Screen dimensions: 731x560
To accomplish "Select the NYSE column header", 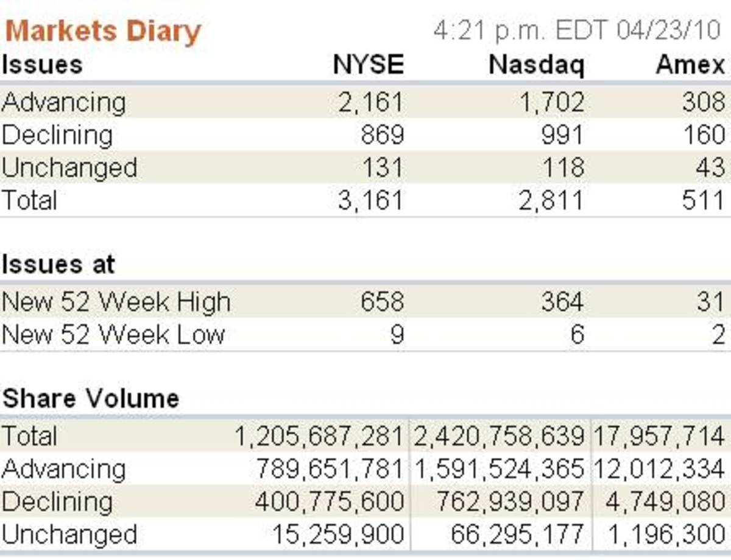I will point(368,65).
